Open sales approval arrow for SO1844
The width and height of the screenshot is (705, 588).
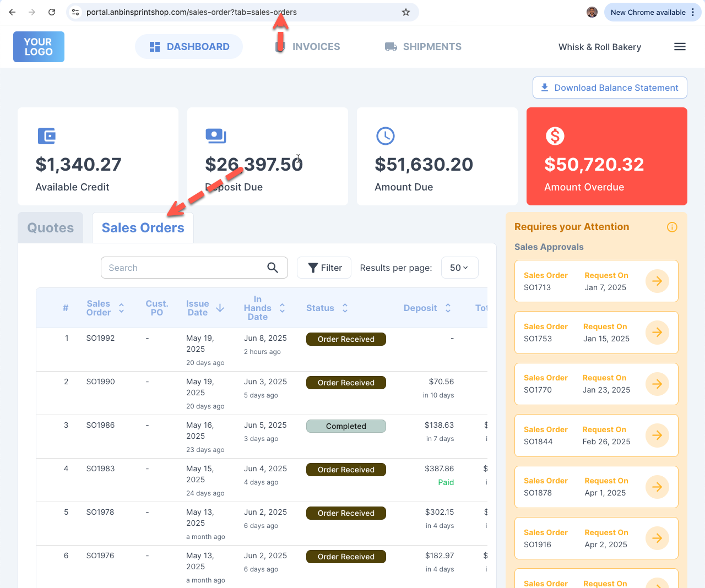(657, 435)
